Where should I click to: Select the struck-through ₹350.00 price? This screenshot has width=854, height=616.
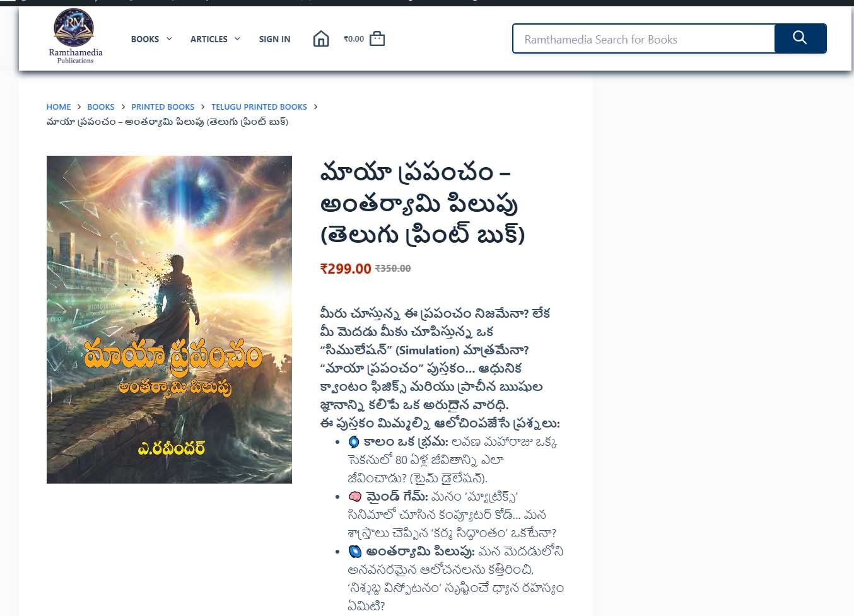coord(393,269)
